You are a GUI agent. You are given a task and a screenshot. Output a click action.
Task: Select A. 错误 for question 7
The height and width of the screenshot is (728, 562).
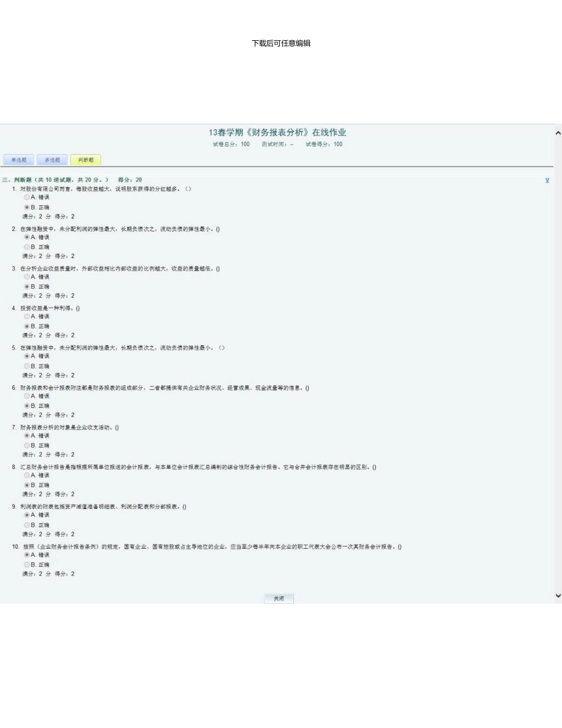(x=27, y=436)
